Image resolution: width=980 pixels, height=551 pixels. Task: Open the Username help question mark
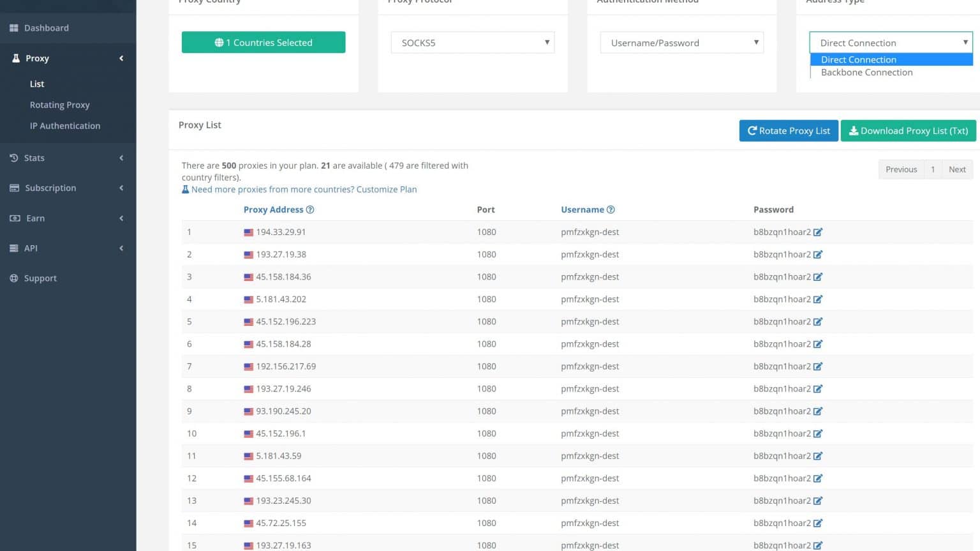[x=611, y=209]
